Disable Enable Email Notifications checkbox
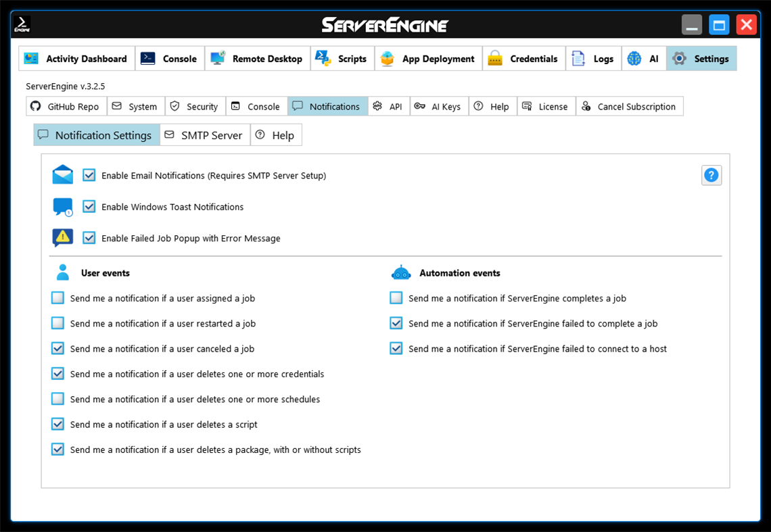This screenshot has width=771, height=532. (x=89, y=174)
